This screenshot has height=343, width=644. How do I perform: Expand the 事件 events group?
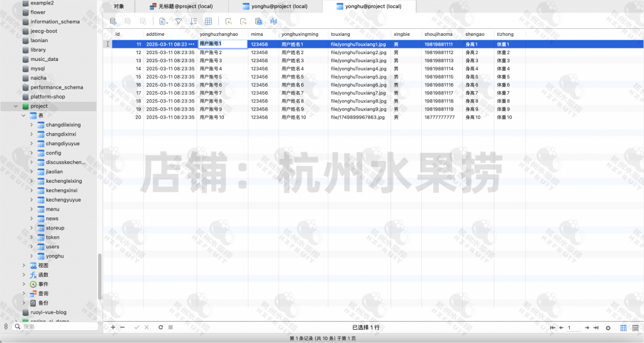point(23,285)
